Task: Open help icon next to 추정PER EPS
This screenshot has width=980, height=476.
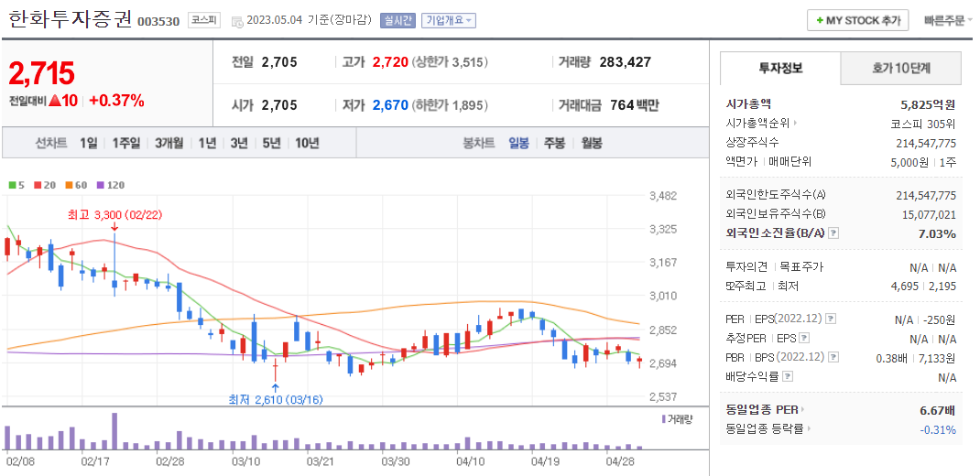Action: (x=804, y=339)
